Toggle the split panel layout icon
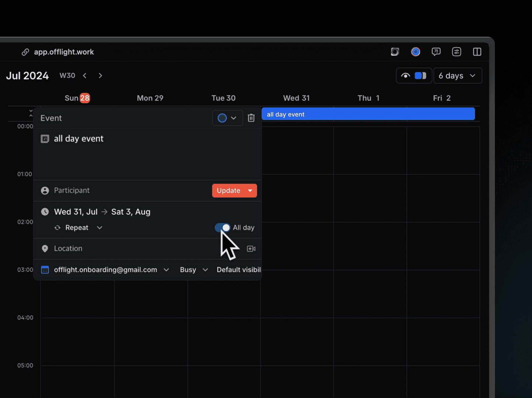 click(x=477, y=52)
